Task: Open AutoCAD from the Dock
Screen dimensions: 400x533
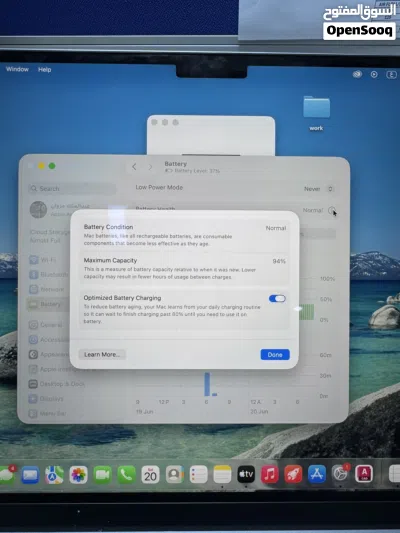Action: click(364, 473)
